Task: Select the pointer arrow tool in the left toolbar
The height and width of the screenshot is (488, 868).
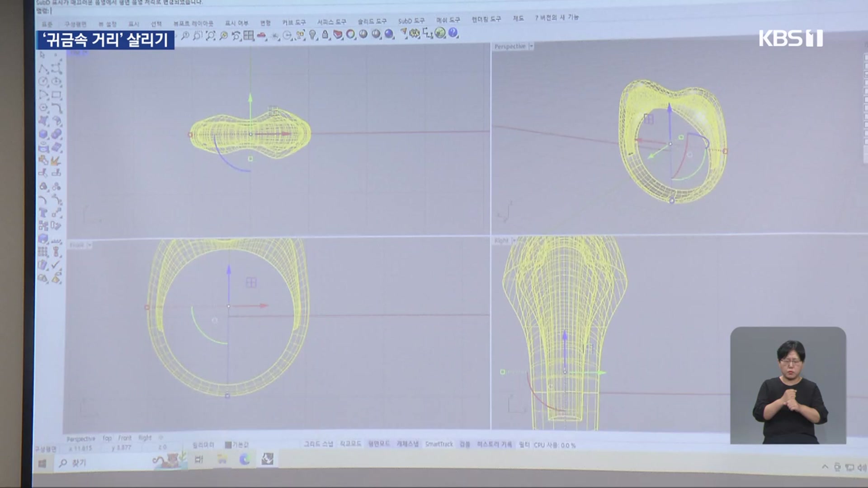Action: click(x=42, y=55)
